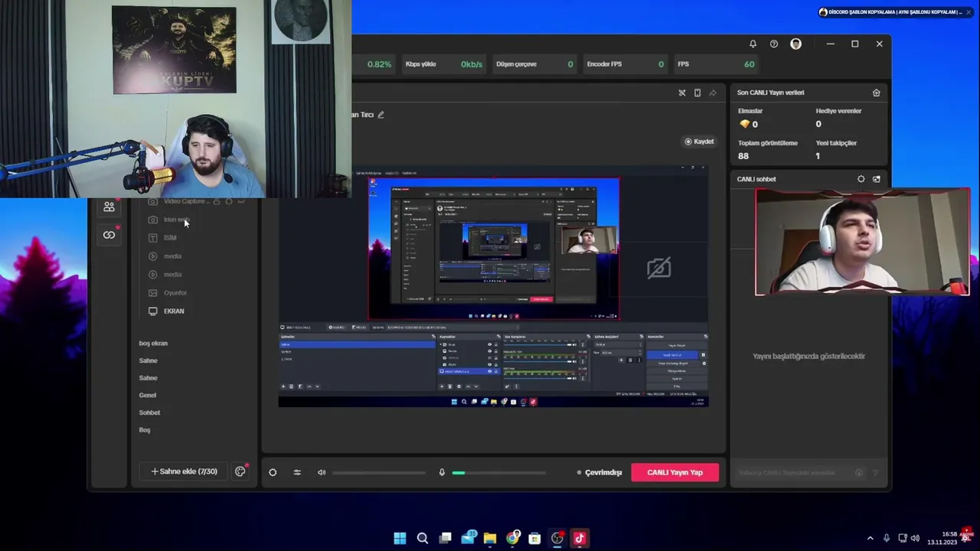Click the Çevrimdışı status indicator

pyautogui.click(x=599, y=473)
